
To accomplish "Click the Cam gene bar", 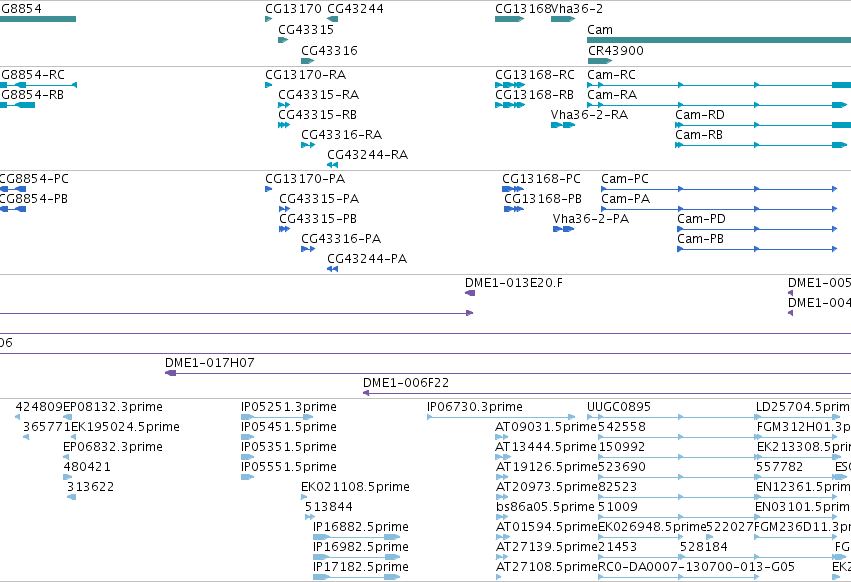I will pos(719,40).
